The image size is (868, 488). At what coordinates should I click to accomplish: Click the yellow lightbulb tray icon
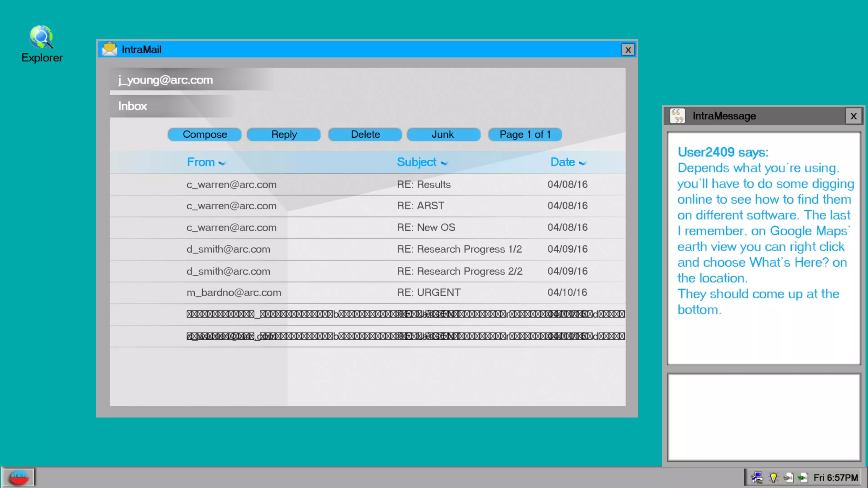773,477
